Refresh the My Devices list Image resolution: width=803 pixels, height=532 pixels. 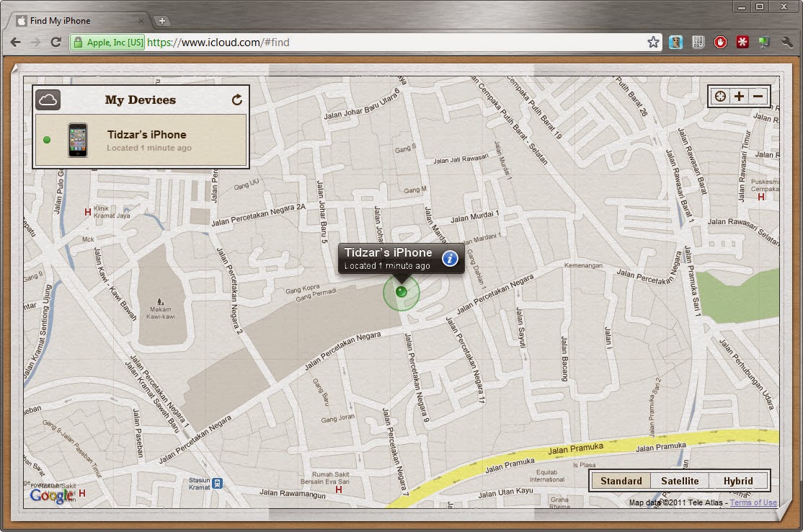[x=236, y=100]
